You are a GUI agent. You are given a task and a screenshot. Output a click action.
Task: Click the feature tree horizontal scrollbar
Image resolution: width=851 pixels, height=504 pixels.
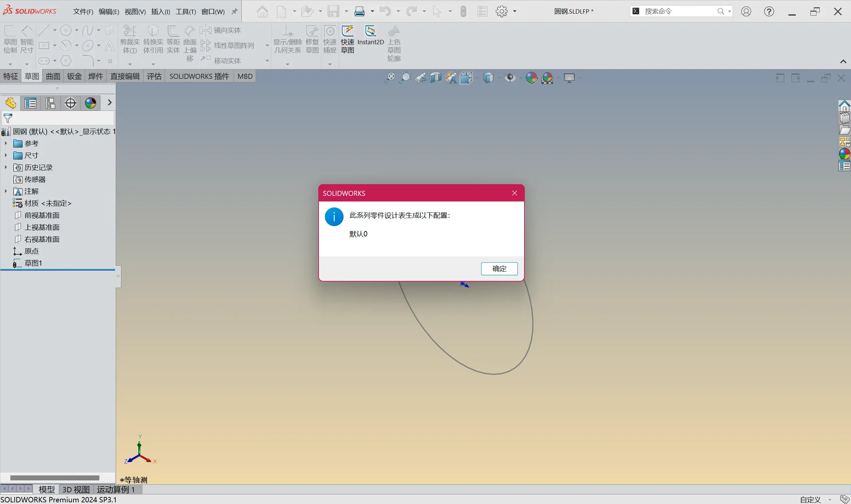coord(54,478)
